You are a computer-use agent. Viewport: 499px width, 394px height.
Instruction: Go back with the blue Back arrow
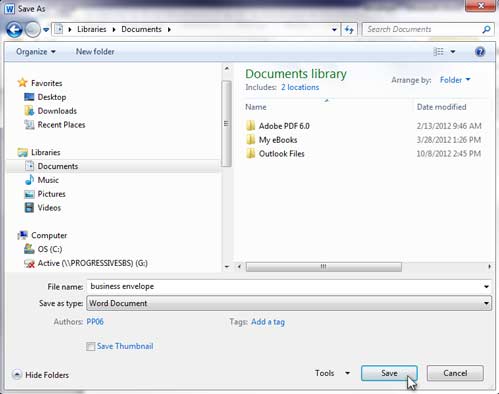(x=14, y=30)
